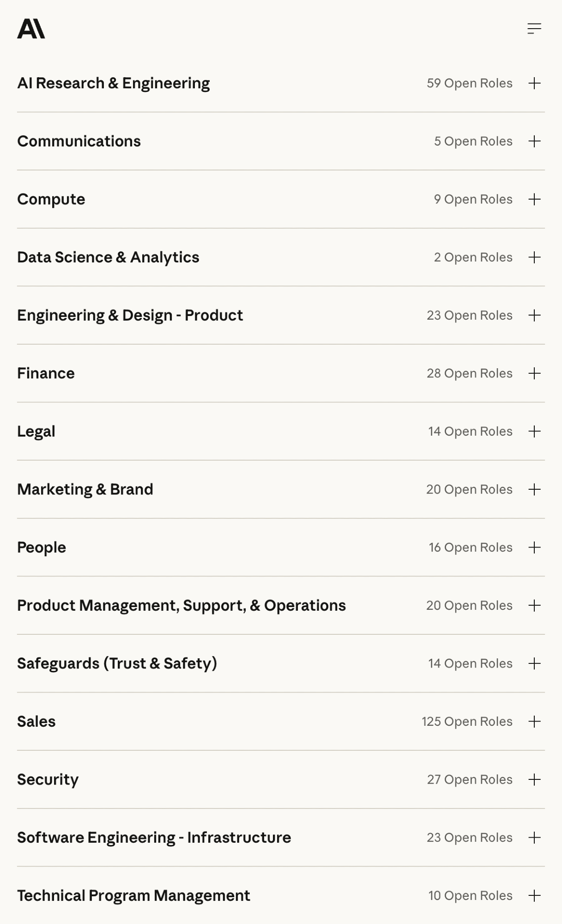This screenshot has width=562, height=924.
Task: Open Software Engineering - Infrastructure section
Action: (x=154, y=838)
